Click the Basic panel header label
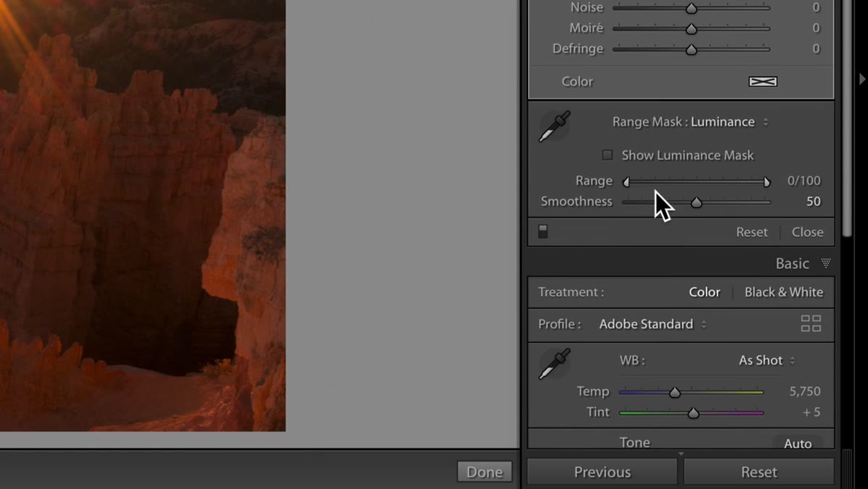 793,263
